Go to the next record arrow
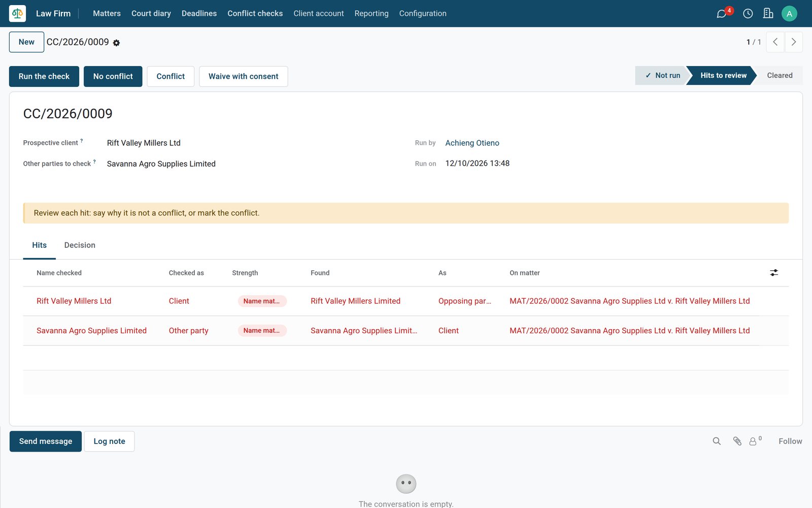This screenshot has height=508, width=812. [794, 42]
